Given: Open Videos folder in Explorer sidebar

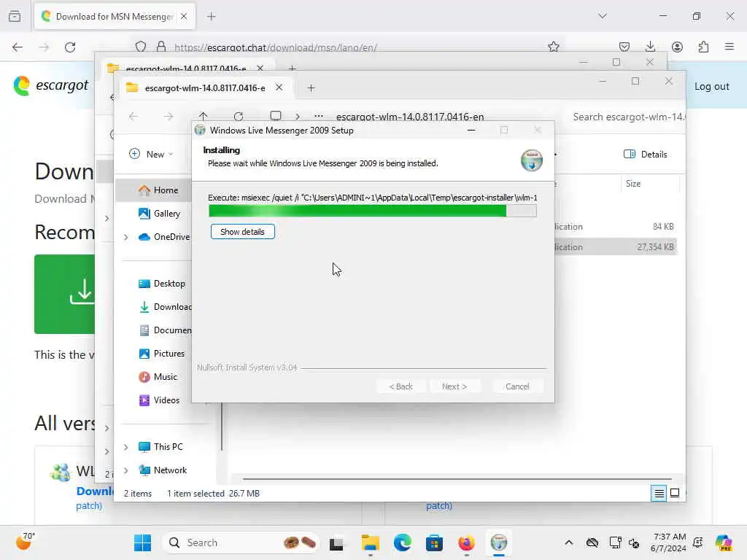Looking at the screenshot, I should click(159, 400).
